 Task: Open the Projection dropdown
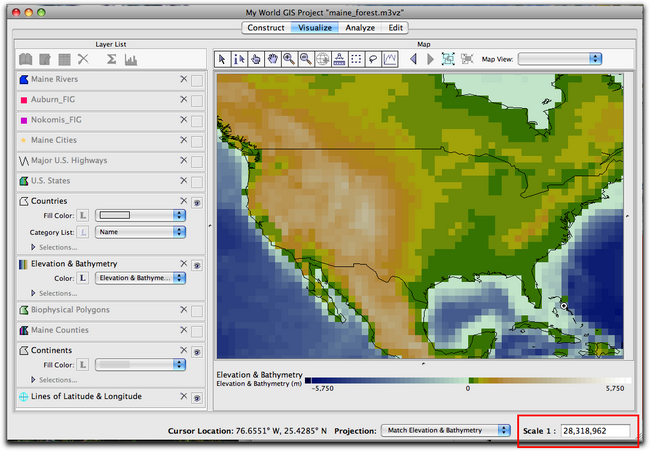(x=446, y=430)
